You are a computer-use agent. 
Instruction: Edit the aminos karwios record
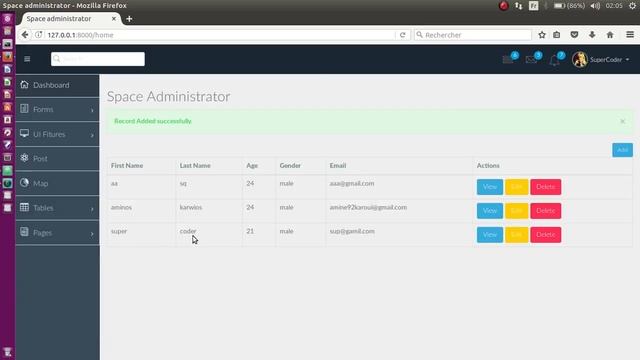(517, 211)
